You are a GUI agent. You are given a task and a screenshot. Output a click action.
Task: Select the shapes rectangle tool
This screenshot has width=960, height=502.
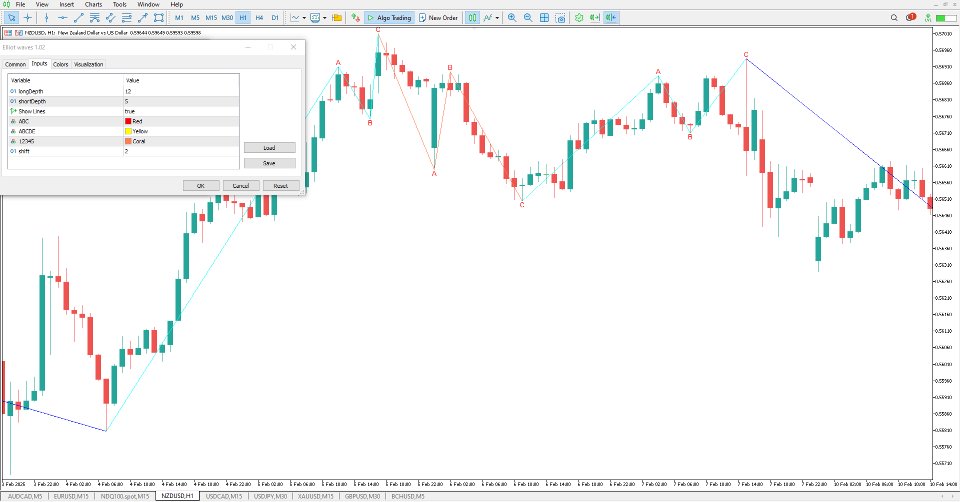(x=159, y=18)
